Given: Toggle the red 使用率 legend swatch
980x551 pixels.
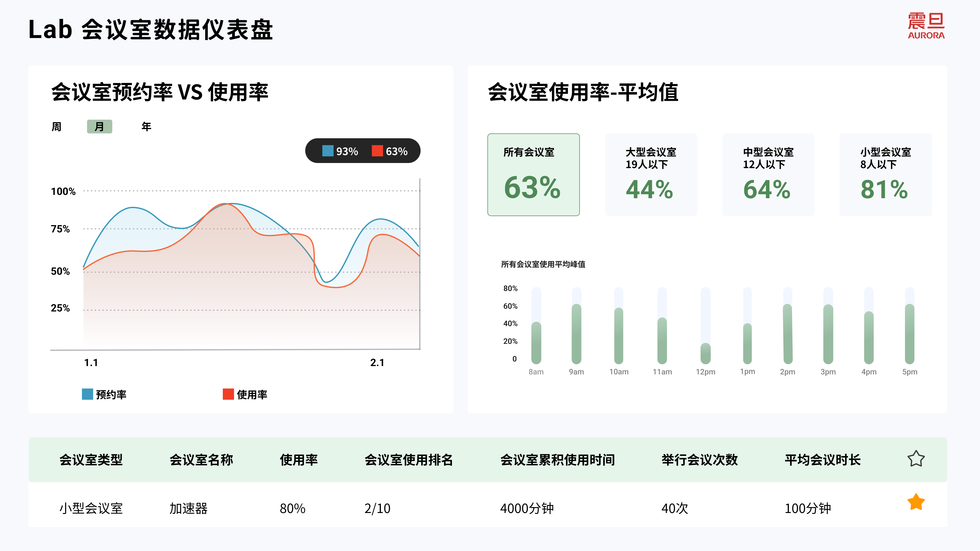Looking at the screenshot, I should (x=228, y=394).
